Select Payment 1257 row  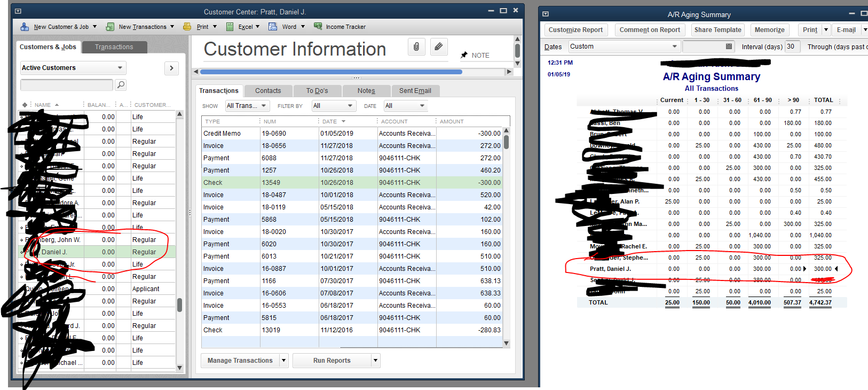pyautogui.click(x=352, y=170)
